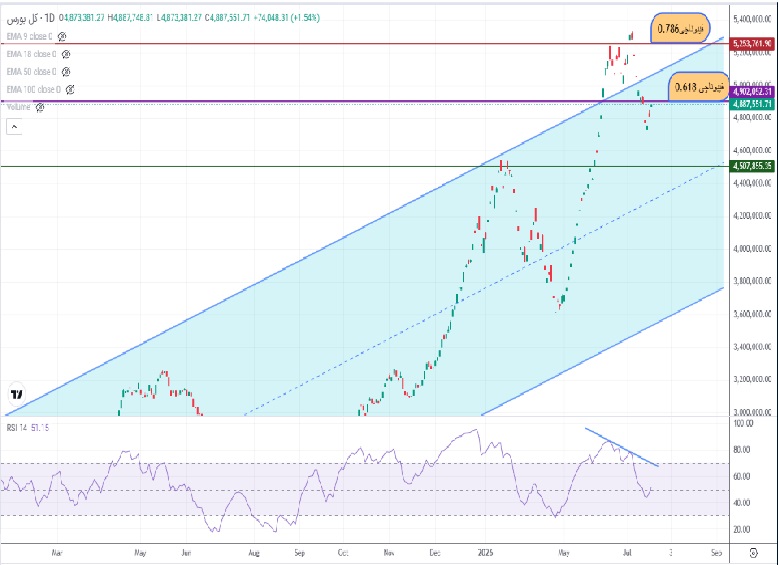Screen dimensions: 779x565
Task: Select the 0.786 Fibonacci callout label
Action: pos(681,28)
